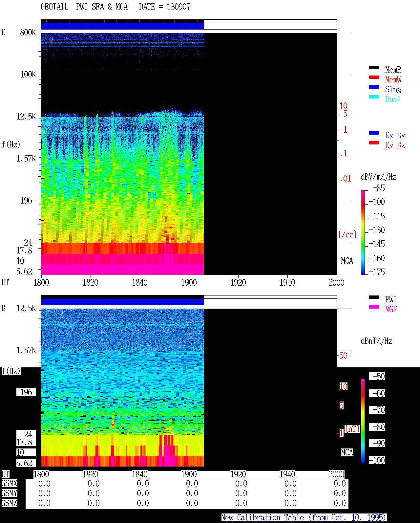Click the 1920 tick on the upper time axis

pyautogui.click(x=238, y=282)
